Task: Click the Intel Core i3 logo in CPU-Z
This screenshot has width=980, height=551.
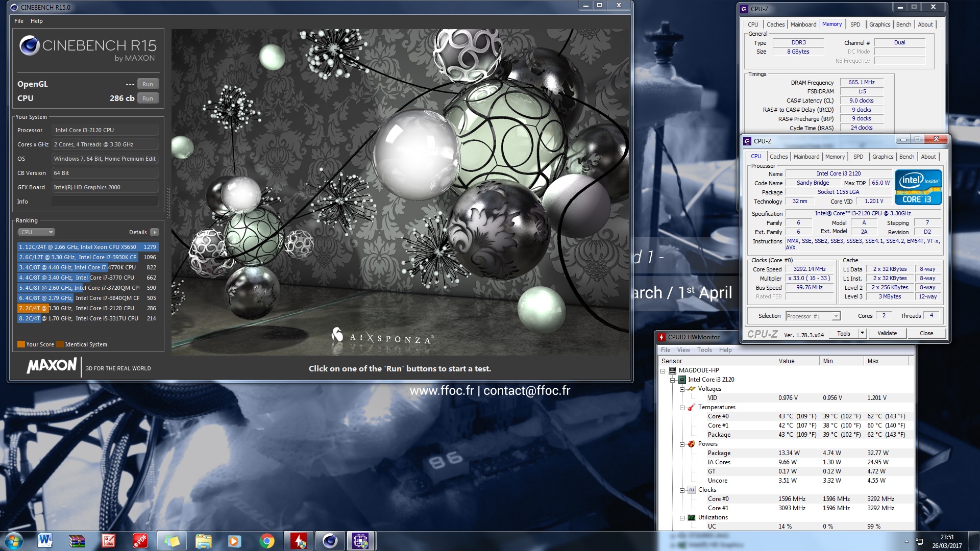Action: (918, 188)
